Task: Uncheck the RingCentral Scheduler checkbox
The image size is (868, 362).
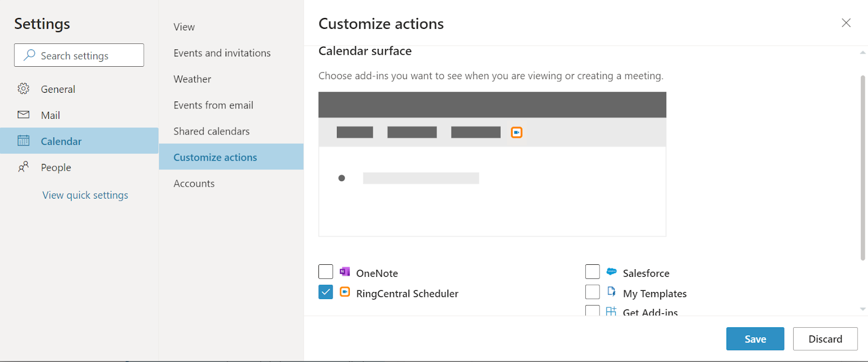Action: [x=325, y=292]
